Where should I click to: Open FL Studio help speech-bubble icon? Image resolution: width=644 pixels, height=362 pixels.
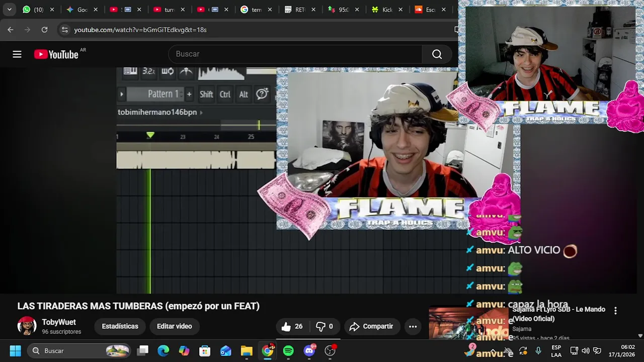(262, 94)
